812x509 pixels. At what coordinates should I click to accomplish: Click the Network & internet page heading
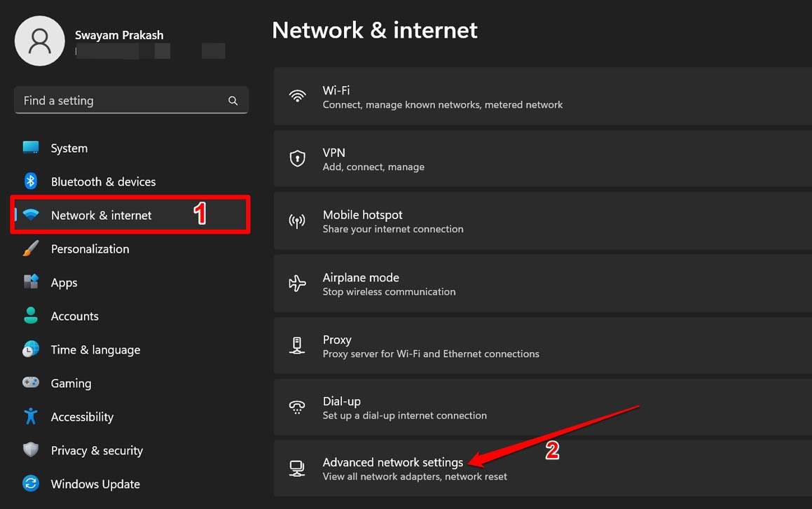(x=374, y=30)
